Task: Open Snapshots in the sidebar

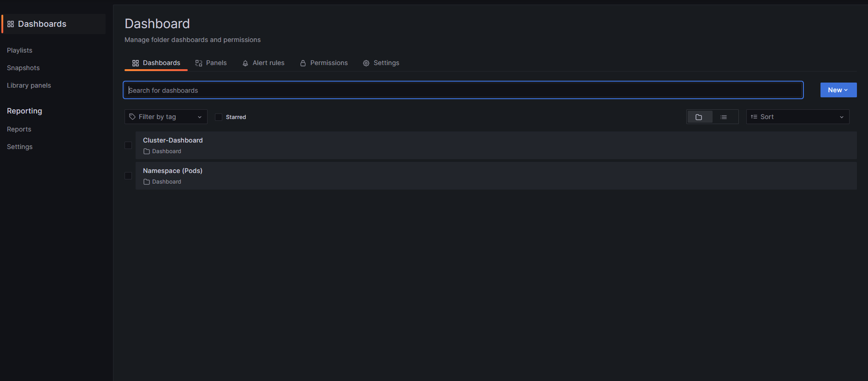Action: coord(24,68)
